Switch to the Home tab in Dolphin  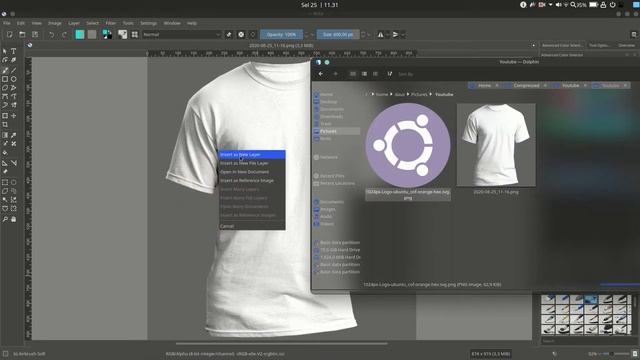point(484,86)
